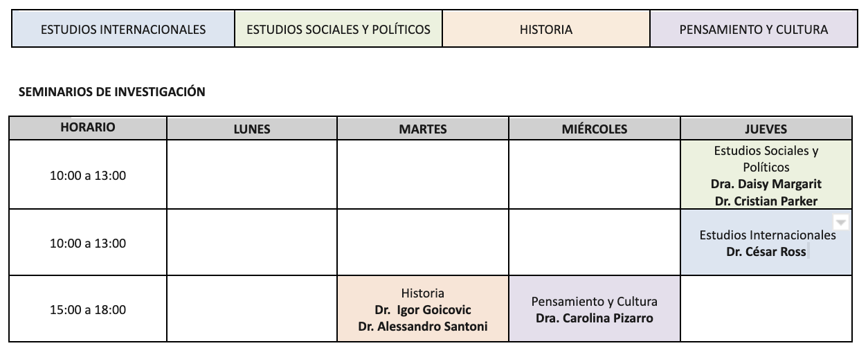The height and width of the screenshot is (357, 868).
Task: Select the Pensamiento y Cultura legend box
Action: pos(754,30)
